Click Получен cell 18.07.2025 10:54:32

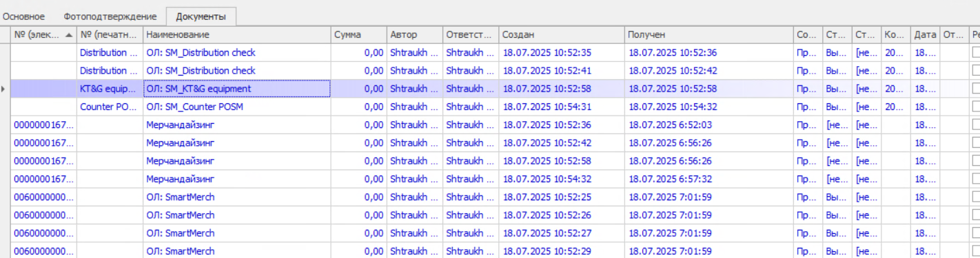pos(709,107)
